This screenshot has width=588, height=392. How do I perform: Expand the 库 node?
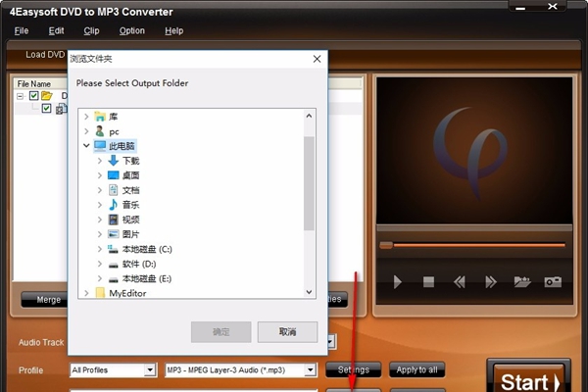pos(86,117)
